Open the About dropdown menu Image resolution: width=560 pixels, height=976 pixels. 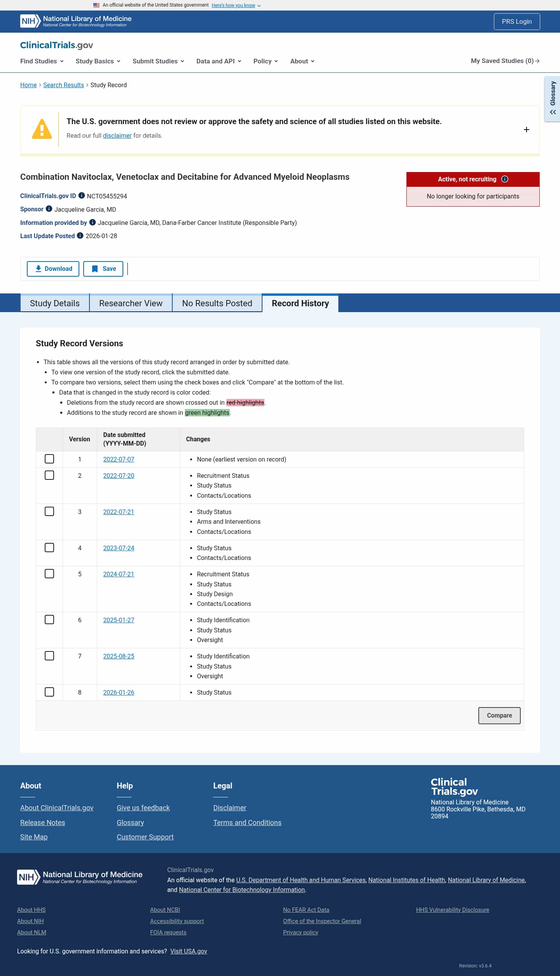(302, 61)
